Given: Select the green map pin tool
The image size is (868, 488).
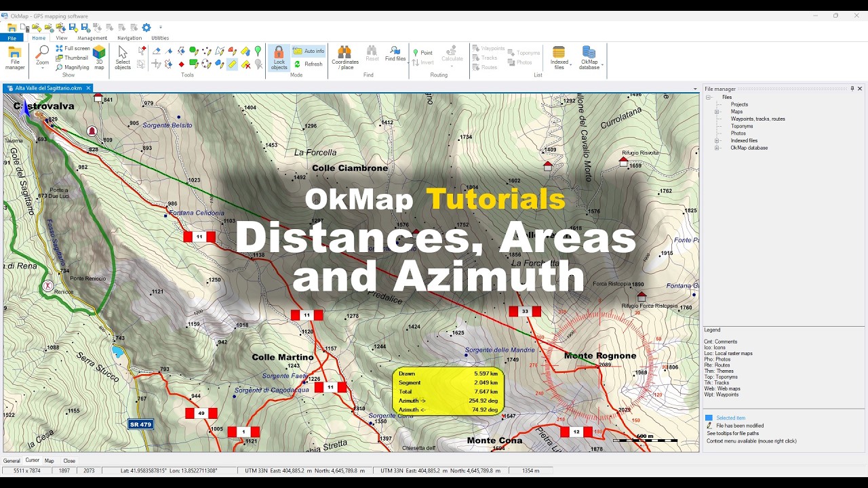Looking at the screenshot, I should pos(258,51).
